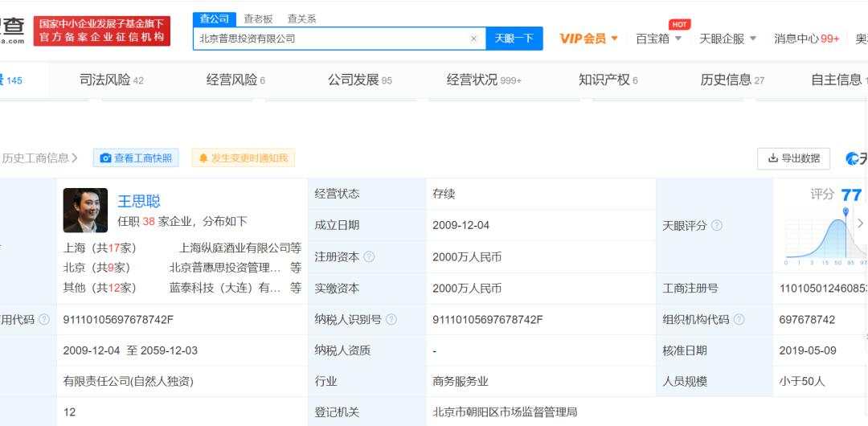This screenshot has width=868, height=426.
Task: Open the 公司发展 tab
Action: (x=360, y=80)
